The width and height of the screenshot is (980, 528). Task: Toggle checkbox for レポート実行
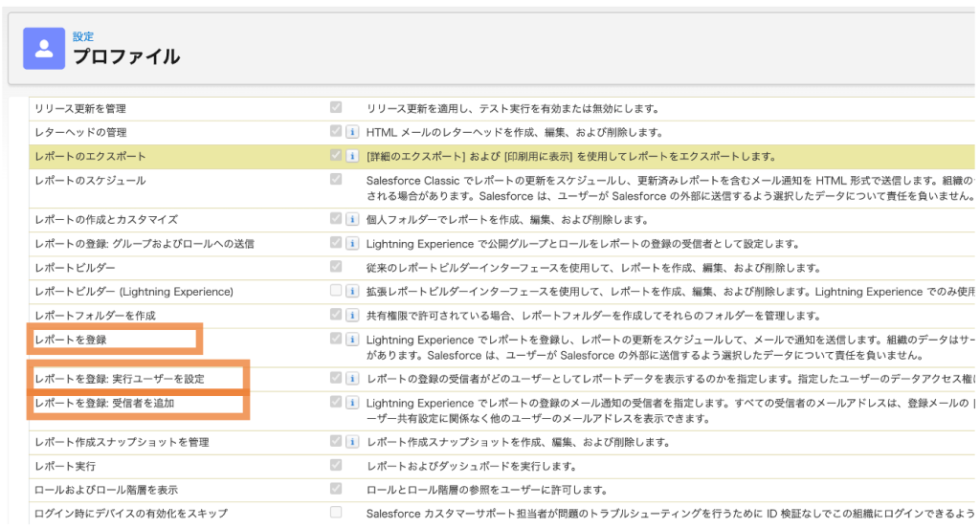[x=336, y=465]
